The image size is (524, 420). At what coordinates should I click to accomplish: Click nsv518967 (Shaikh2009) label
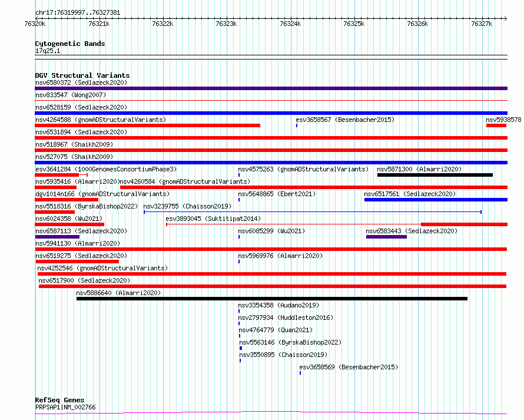tap(74, 144)
